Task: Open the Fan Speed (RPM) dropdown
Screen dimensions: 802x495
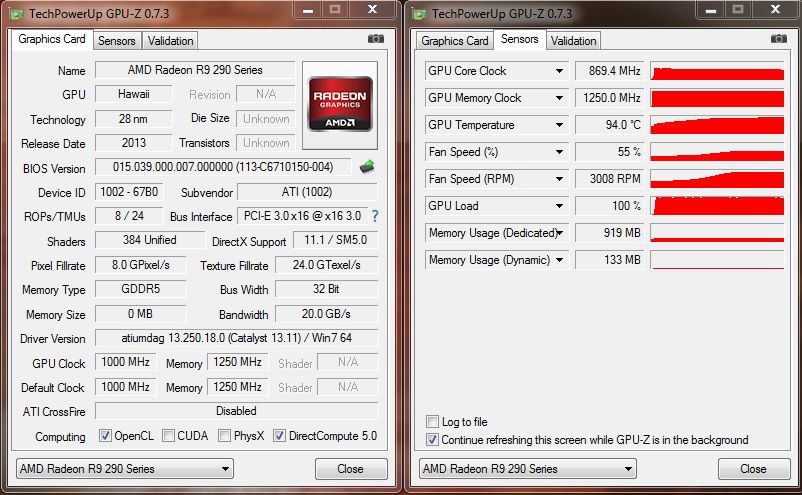Action: [560, 179]
